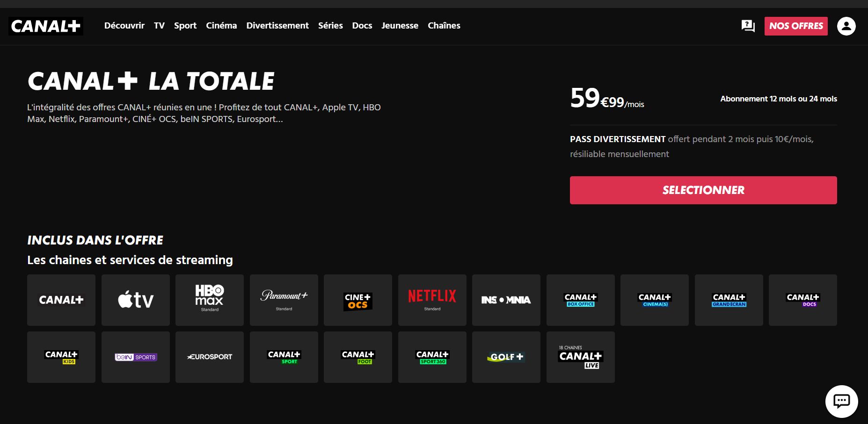Viewport: 868px width, 424px height.
Task: Click the NOS OFFRES button
Action: pos(796,26)
